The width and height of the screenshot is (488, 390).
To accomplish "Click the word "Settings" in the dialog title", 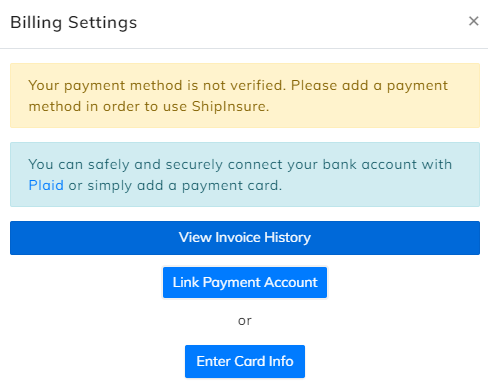I will point(103,23).
